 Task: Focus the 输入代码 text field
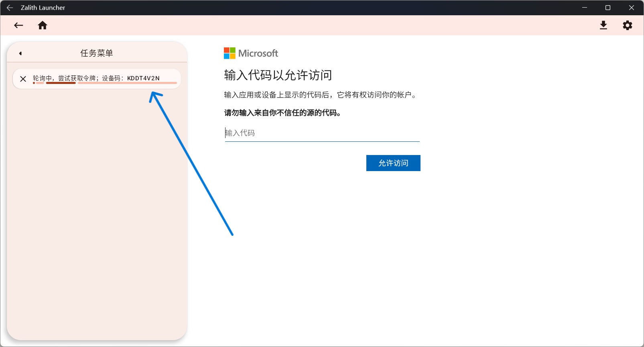pos(322,133)
